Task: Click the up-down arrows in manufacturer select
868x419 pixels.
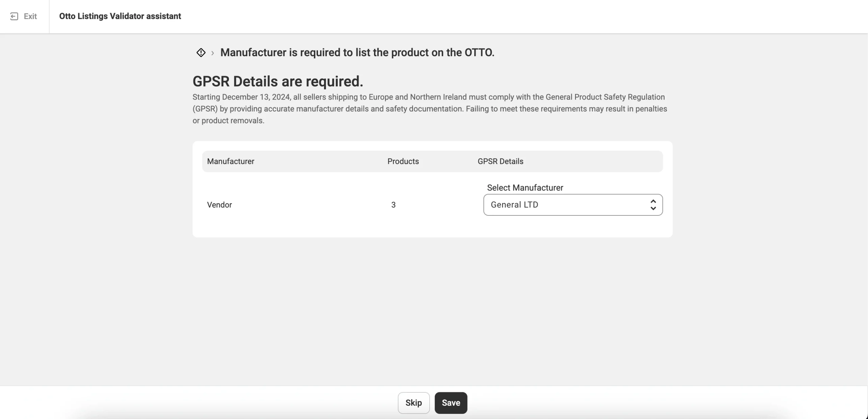Action: click(653, 205)
